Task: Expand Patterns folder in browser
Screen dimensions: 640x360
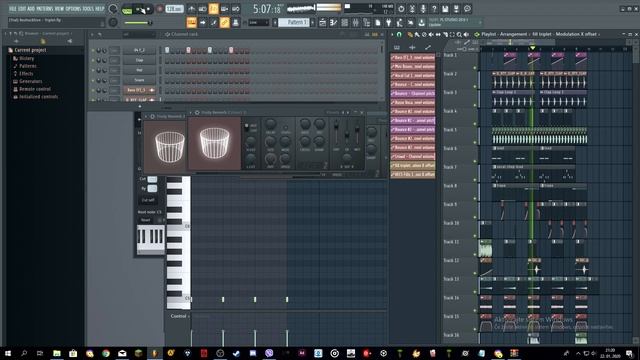Action: (28, 66)
